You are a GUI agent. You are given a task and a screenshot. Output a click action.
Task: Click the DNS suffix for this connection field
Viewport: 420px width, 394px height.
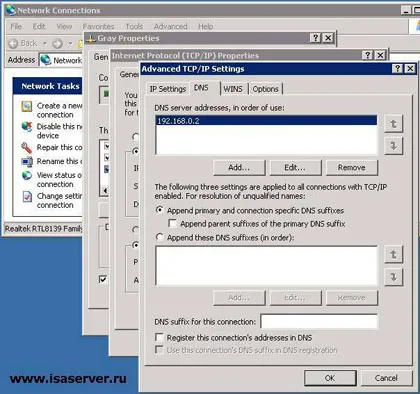coord(319,322)
